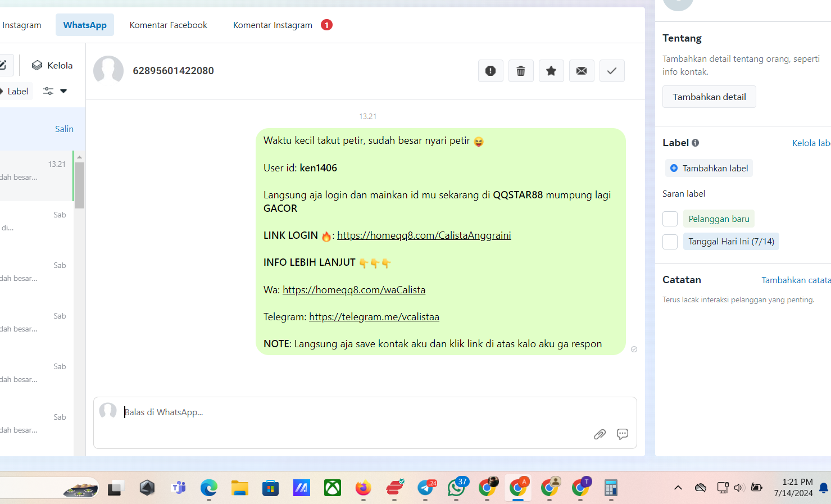Click Tambahkan label button

point(709,168)
